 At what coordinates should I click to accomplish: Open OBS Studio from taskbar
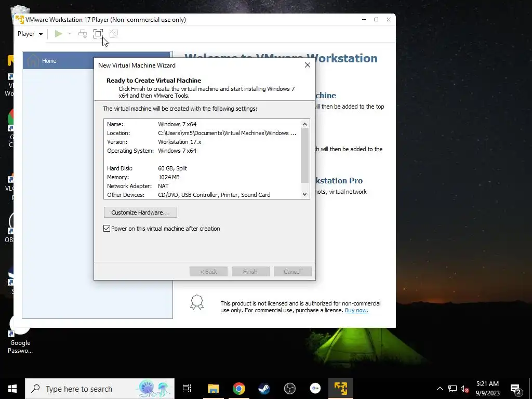290,389
